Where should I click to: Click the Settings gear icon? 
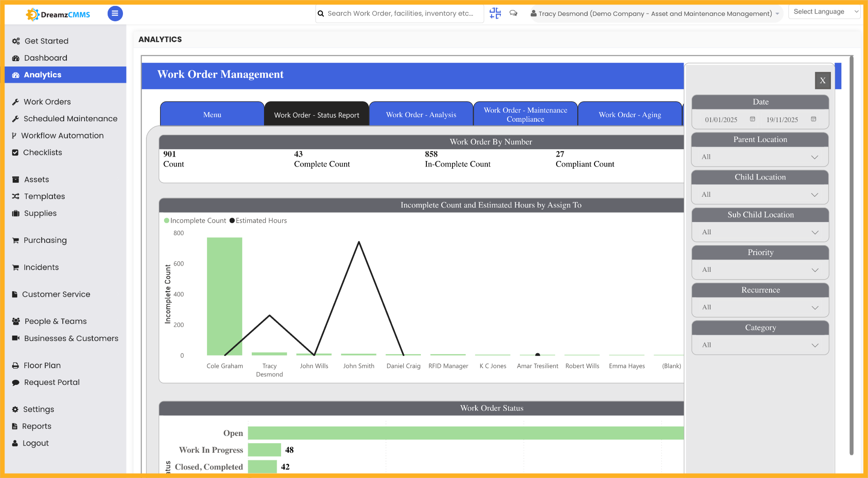tap(15, 409)
